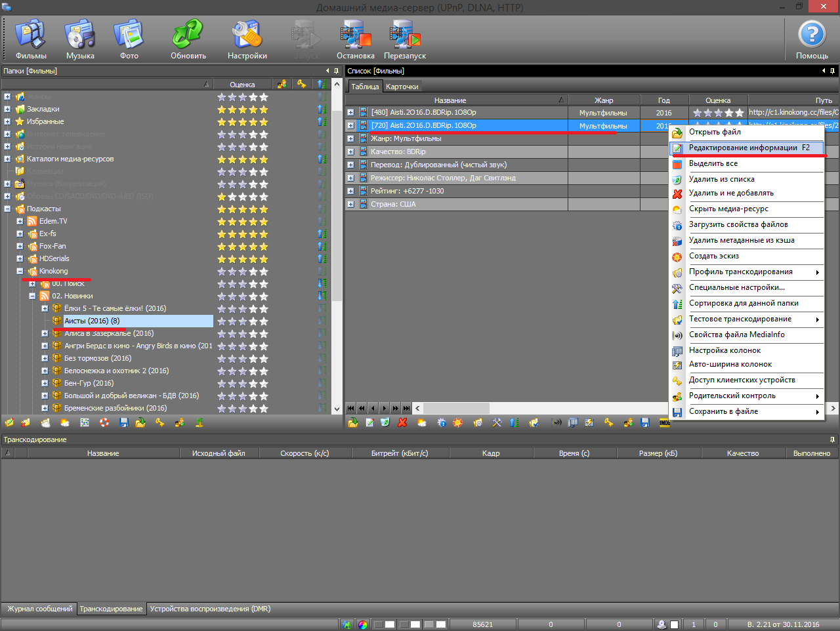The width and height of the screenshot is (840, 631).
Task: Open Устройства воспроизведения (DMR) tab
Action: [210, 609]
